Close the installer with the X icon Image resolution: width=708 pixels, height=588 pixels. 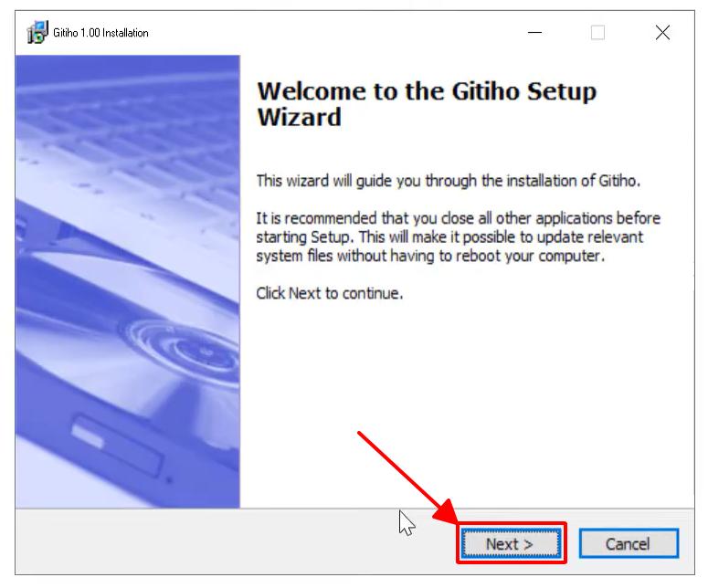[662, 33]
